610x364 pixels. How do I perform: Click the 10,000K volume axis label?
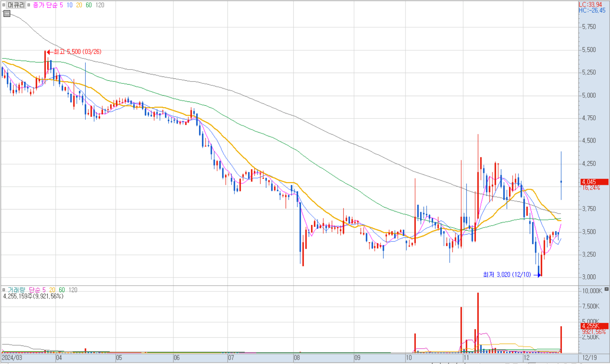[x=592, y=291]
